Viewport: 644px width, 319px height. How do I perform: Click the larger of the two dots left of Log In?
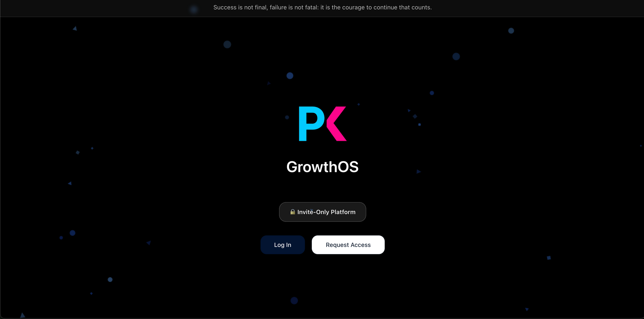point(72,233)
